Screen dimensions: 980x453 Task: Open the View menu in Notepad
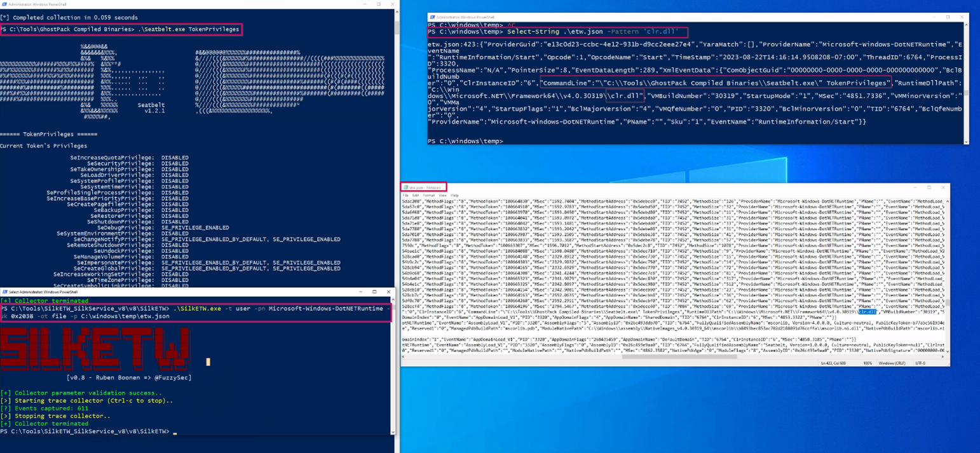[442, 195]
